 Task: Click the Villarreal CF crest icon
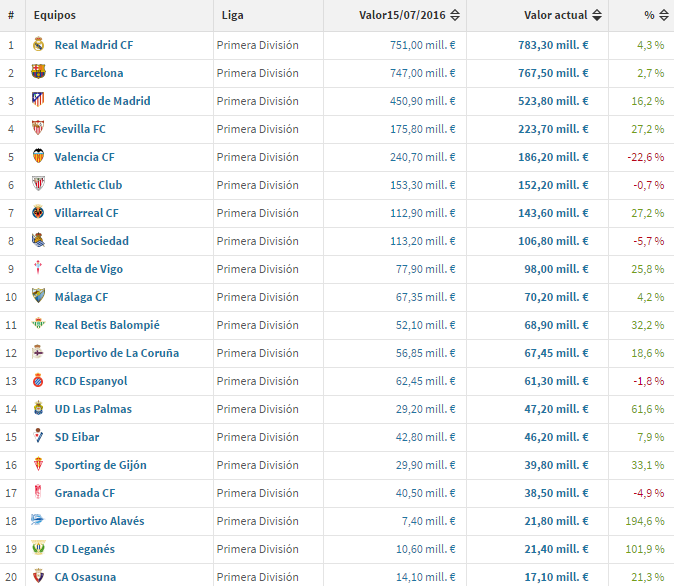(x=39, y=212)
